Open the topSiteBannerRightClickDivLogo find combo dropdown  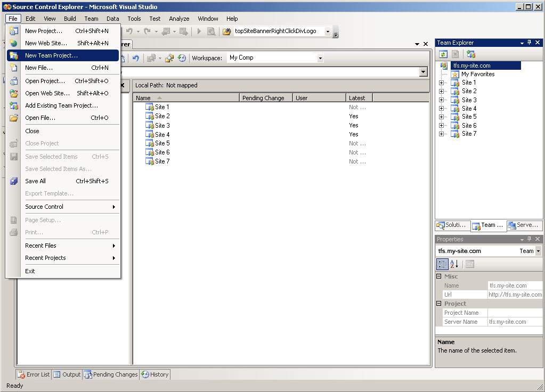coord(328,31)
